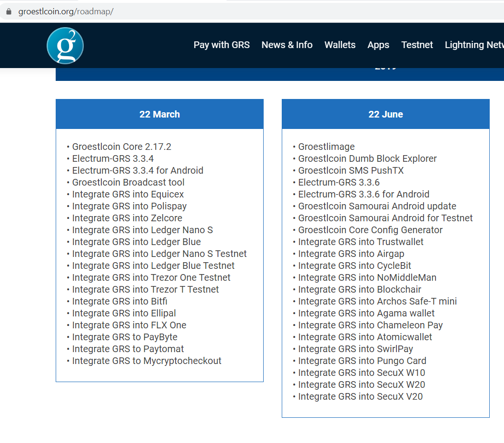Click Integrate GRS into Blockchair
Screen dimensions: 504x443
click(359, 289)
